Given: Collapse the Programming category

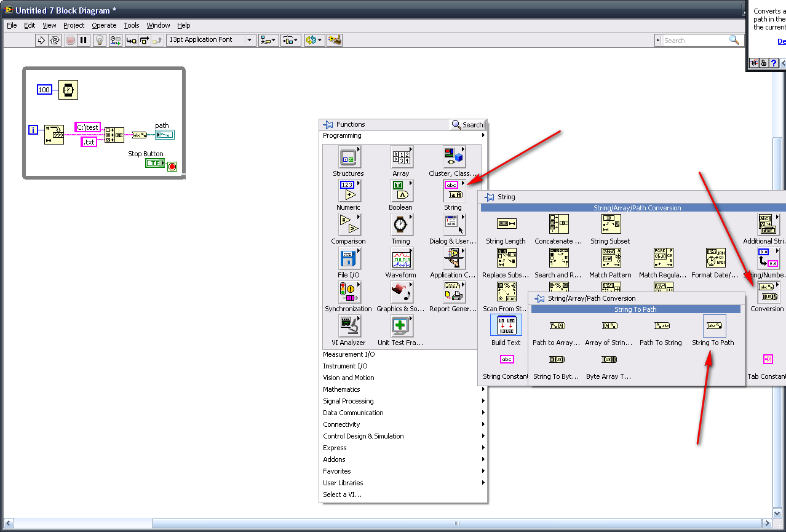Looking at the screenshot, I should 403,135.
